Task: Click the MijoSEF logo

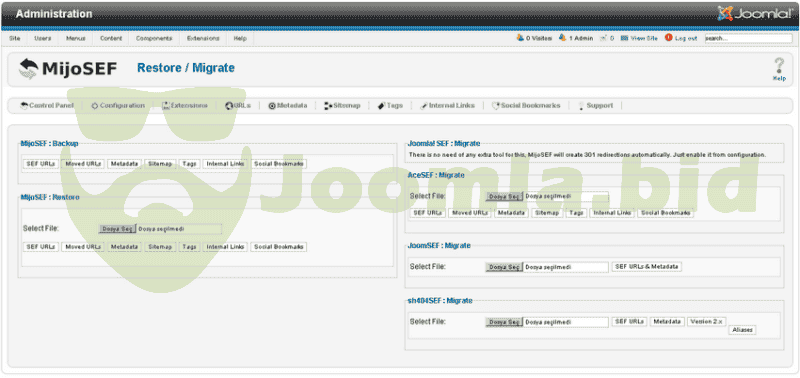Action: (x=68, y=68)
